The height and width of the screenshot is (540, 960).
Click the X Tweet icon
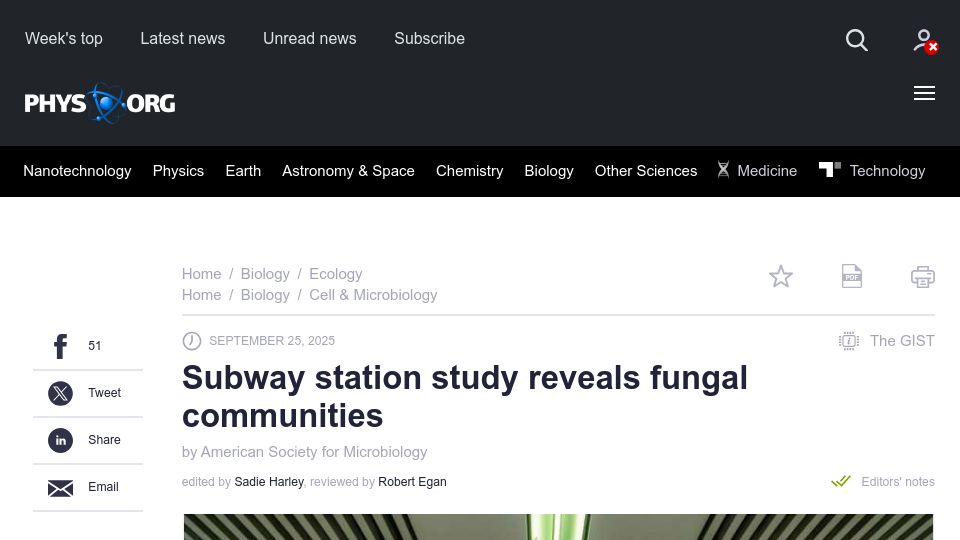(x=61, y=393)
